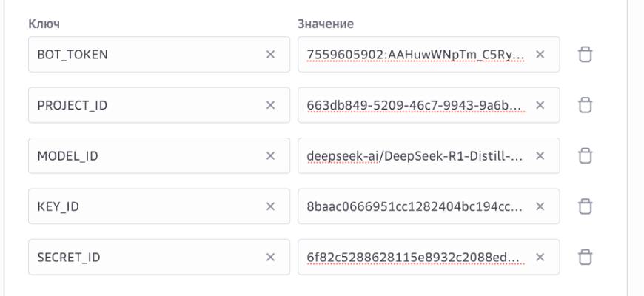Edit the SECRET_ID value input field
This screenshot has height=296, width=644.
pyautogui.click(x=415, y=257)
